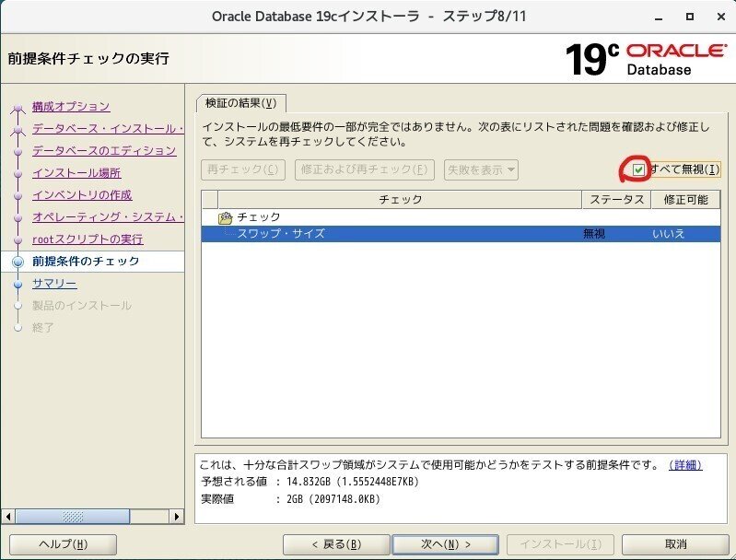Click the sidebar scrollbar left arrow
Image resolution: width=736 pixels, height=560 pixels.
[8, 517]
